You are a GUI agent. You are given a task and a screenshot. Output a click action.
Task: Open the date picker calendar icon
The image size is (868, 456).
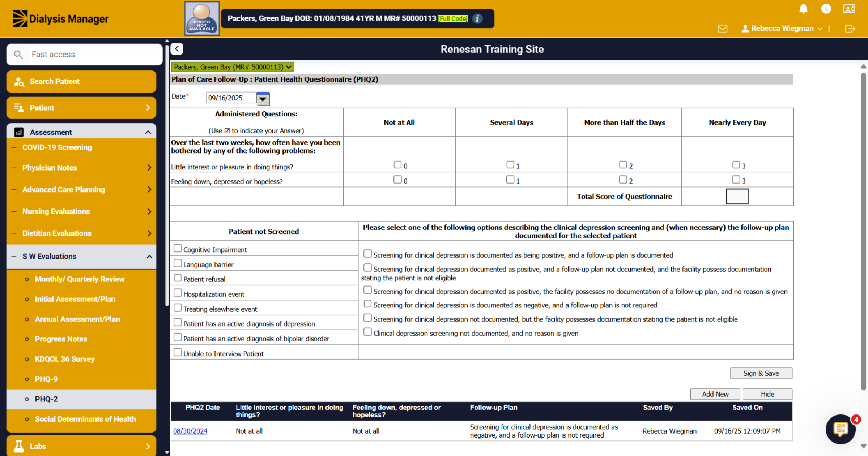tap(263, 98)
